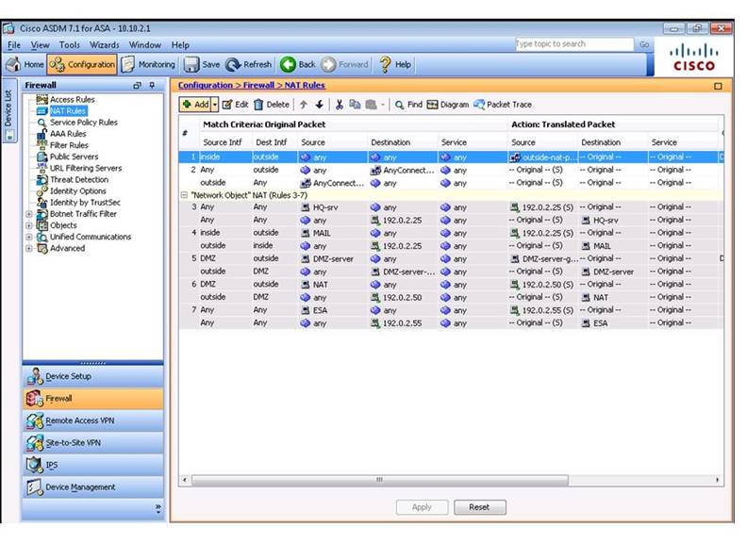
Task: Open Remote Access VPN panel
Action: coord(92,421)
